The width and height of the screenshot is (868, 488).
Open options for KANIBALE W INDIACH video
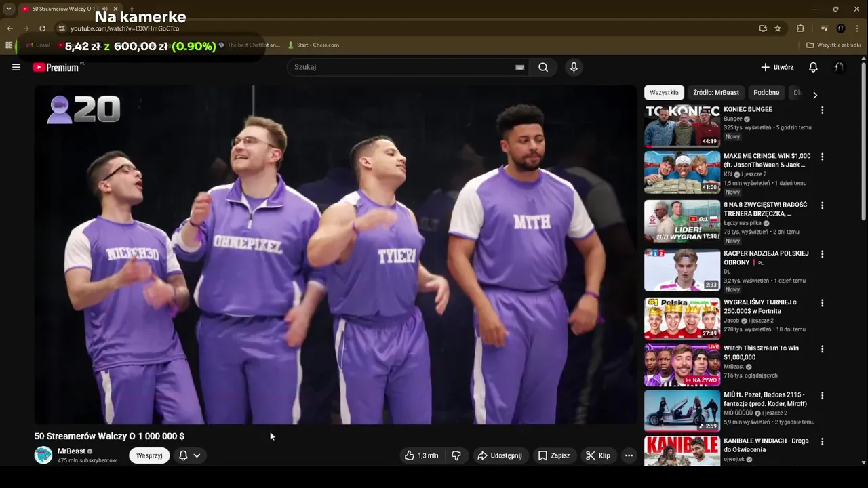tap(822, 441)
